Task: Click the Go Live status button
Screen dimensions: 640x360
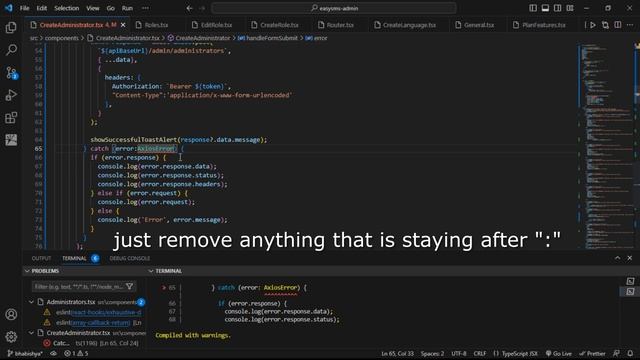Action: [559, 353]
